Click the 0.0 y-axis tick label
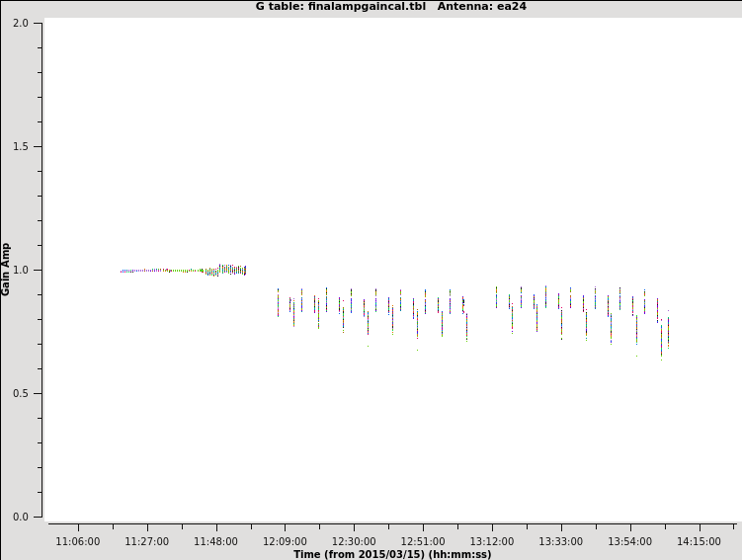This screenshot has height=560, width=742. point(20,517)
